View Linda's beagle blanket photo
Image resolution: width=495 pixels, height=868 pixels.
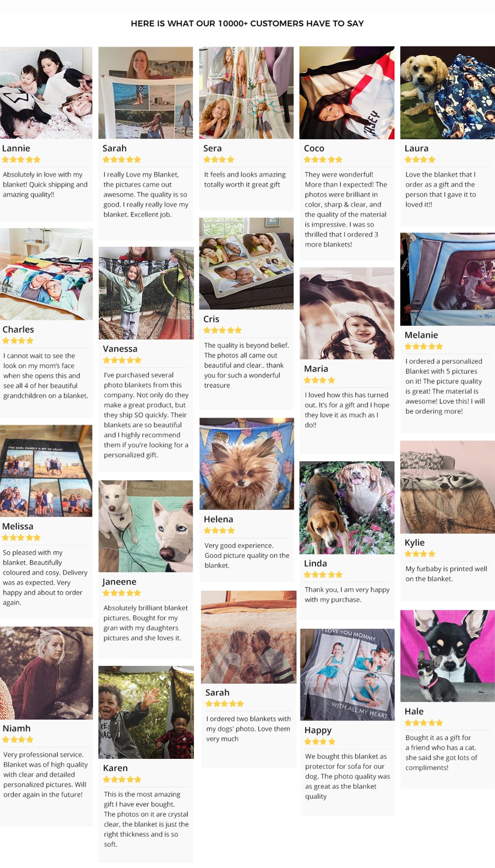347,508
